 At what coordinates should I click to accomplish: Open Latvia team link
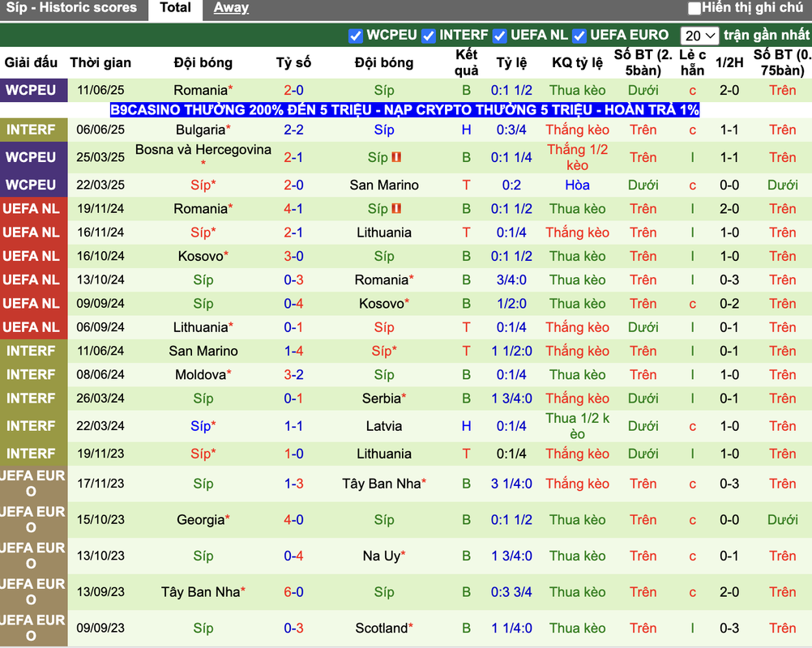pyautogui.click(x=384, y=426)
